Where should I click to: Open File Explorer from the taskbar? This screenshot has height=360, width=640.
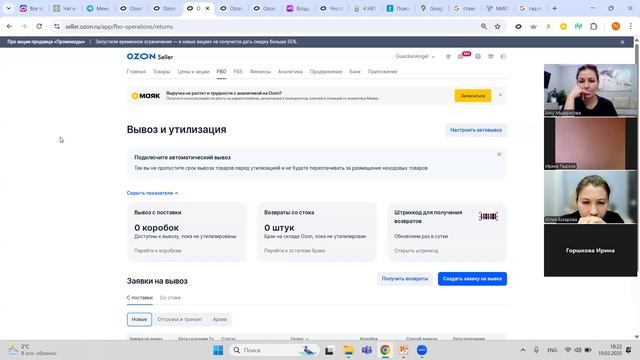tap(348, 350)
